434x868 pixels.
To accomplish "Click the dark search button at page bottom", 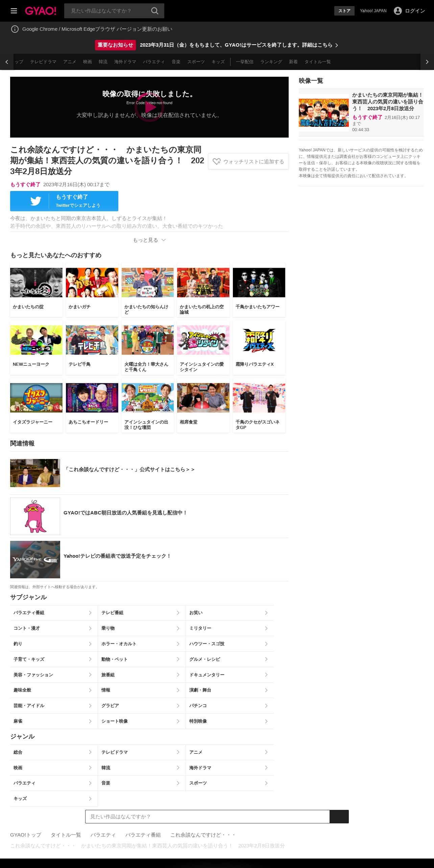I will 339,816.
